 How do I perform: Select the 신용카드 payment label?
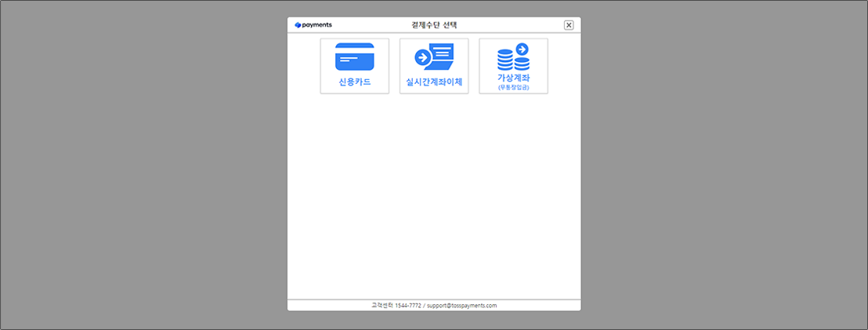click(354, 82)
